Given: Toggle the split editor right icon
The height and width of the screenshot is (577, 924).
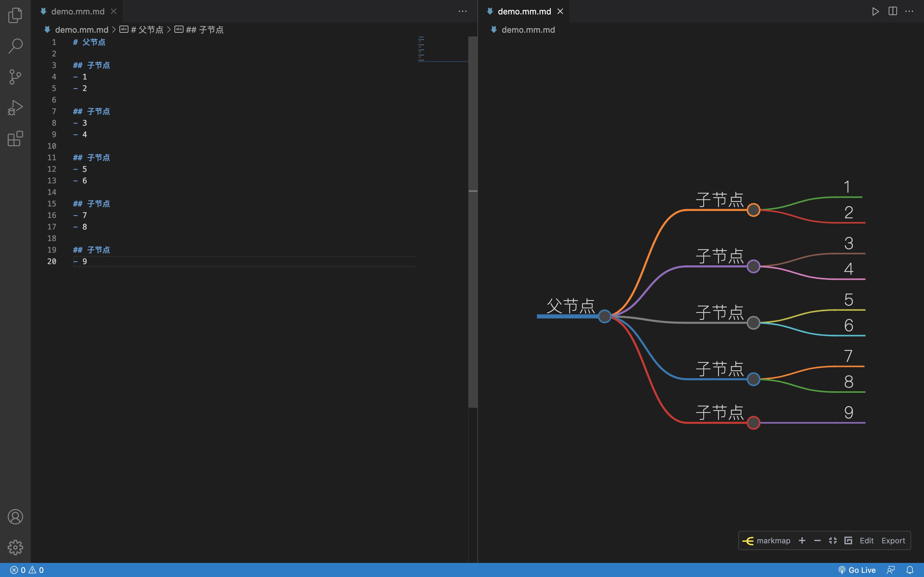Looking at the screenshot, I should (893, 12).
